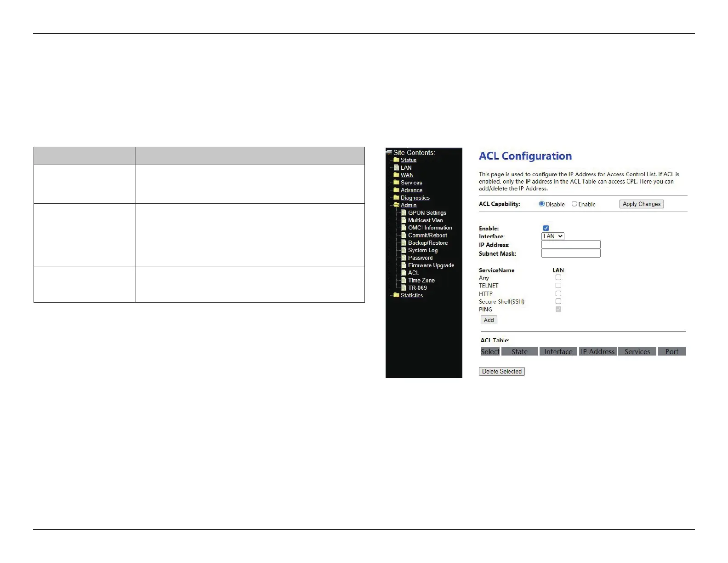Click the open Admin folder icon
The width and height of the screenshot is (728, 563).
coord(396,205)
